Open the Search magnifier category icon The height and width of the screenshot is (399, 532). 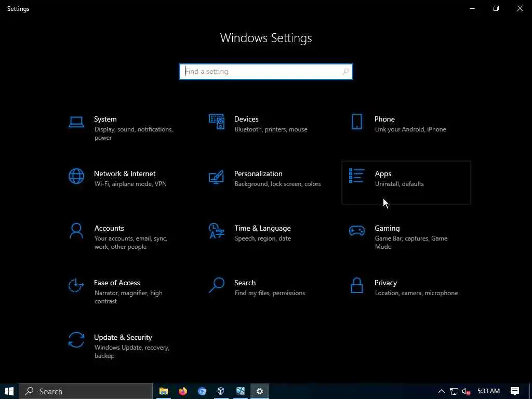pos(217,285)
